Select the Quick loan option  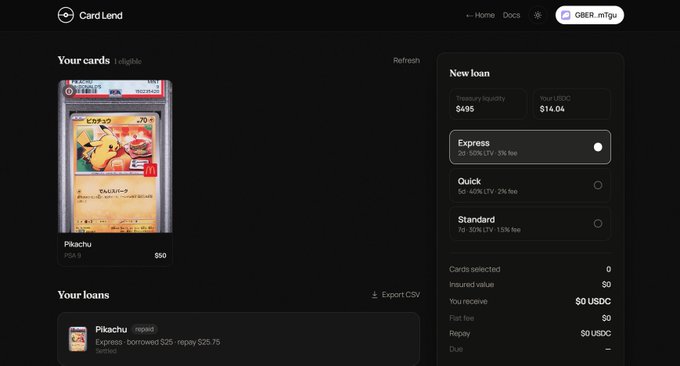click(x=530, y=185)
